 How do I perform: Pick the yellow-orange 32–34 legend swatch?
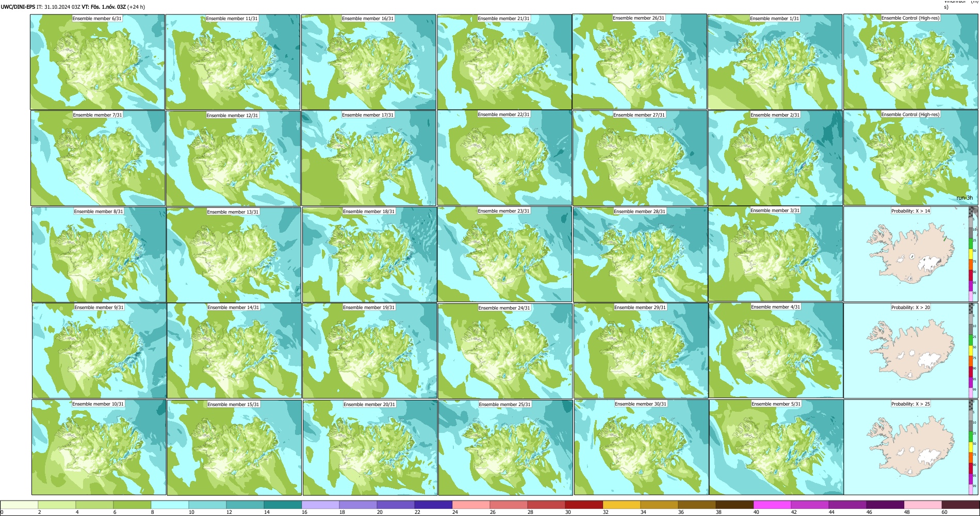tap(622, 505)
